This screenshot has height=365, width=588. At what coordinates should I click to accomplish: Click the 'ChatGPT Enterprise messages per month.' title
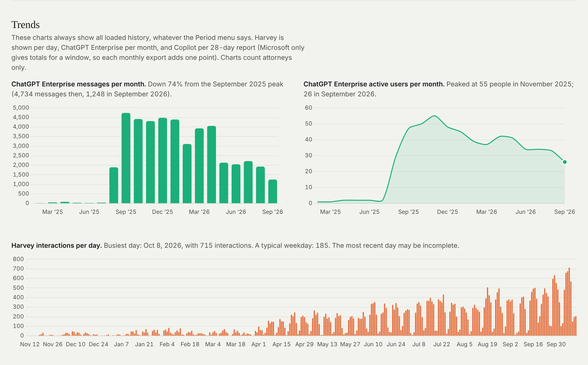pos(79,84)
